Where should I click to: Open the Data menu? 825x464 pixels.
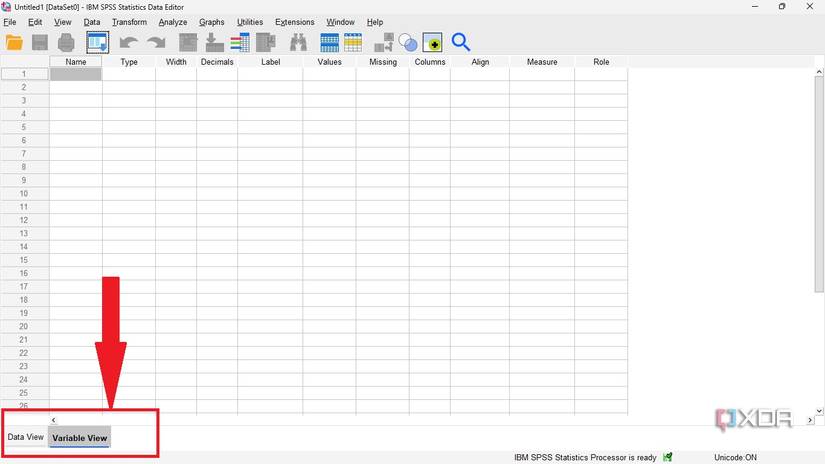92,22
